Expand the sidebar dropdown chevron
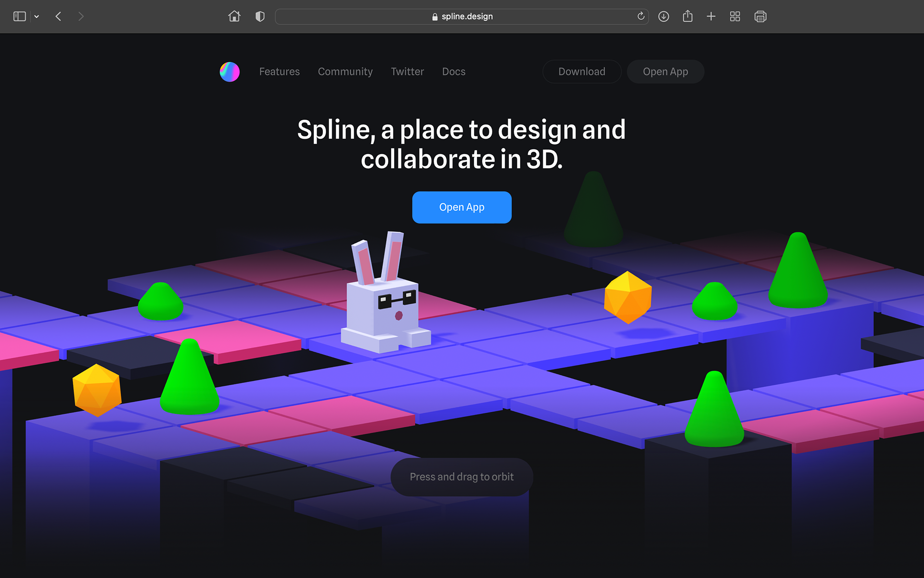Screen dimensions: 924x578 37,16
